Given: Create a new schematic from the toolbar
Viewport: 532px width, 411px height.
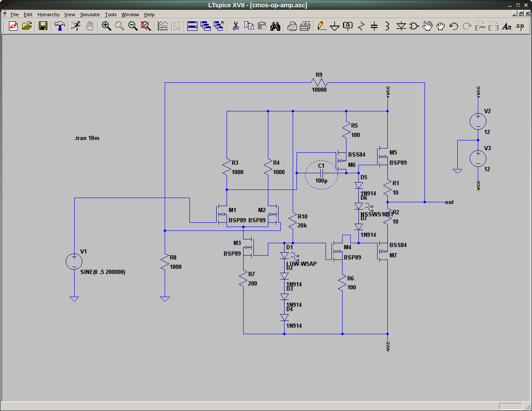Looking at the screenshot, I should pyautogui.click(x=13, y=26).
